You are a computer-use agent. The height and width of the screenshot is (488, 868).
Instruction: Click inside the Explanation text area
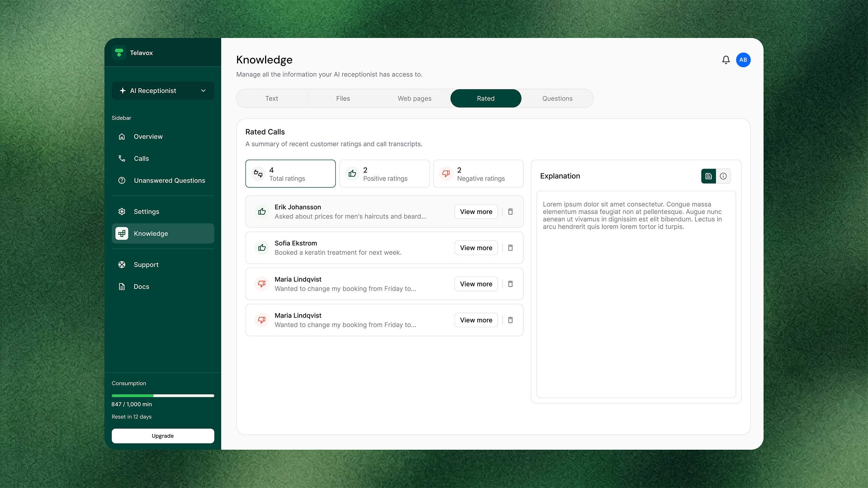click(636, 305)
